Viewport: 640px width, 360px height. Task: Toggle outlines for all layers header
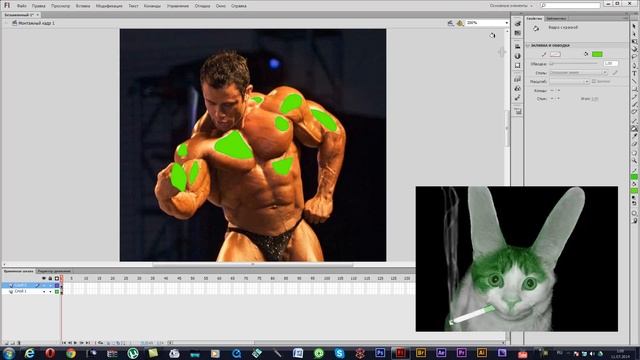(57, 278)
